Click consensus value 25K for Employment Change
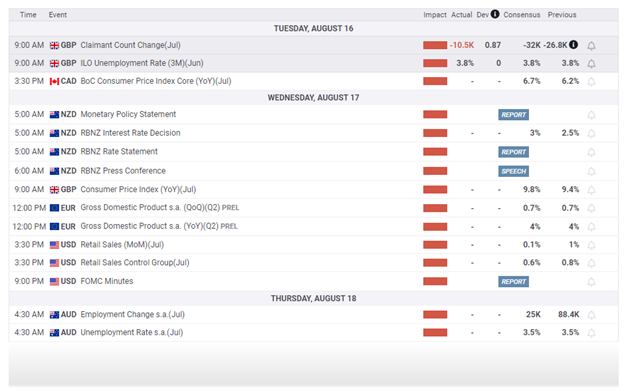Image resolution: width=624 pixels, height=391 pixels. [533, 314]
